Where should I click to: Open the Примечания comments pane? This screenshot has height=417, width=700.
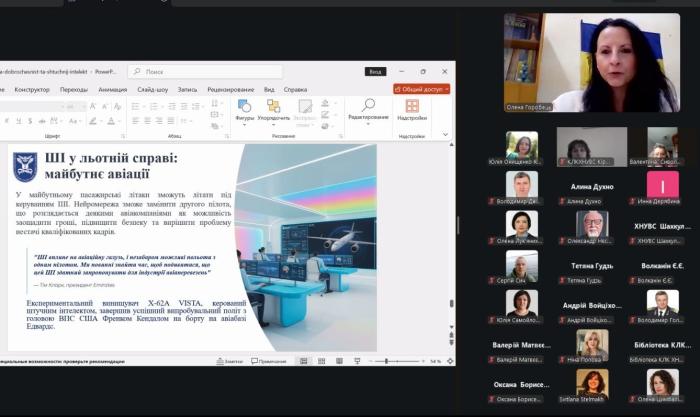tap(268, 361)
